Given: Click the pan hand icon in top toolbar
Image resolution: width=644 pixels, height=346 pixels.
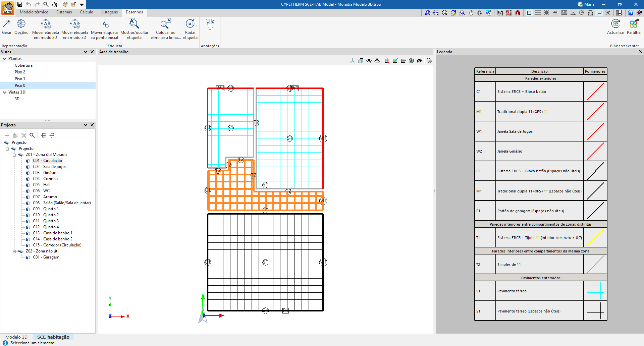Looking at the screenshot, I should coord(471,13).
